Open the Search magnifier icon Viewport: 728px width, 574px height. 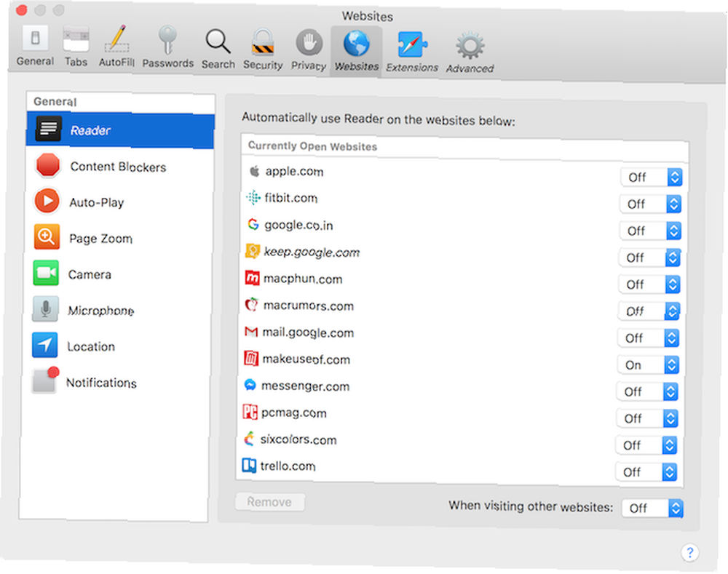pos(218,41)
